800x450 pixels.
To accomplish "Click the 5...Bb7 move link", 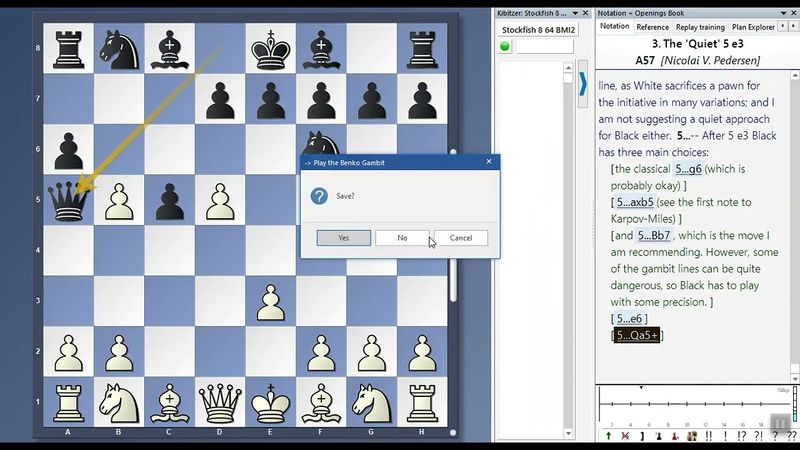I will tap(655, 235).
